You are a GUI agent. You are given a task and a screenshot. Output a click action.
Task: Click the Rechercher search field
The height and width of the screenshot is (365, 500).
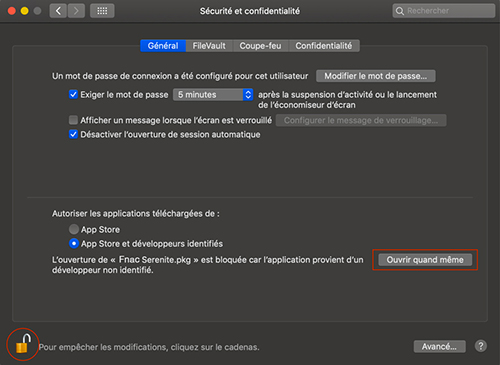click(x=444, y=11)
